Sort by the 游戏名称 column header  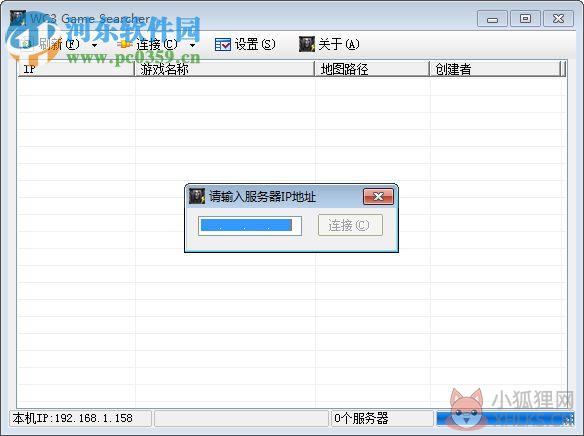point(224,69)
